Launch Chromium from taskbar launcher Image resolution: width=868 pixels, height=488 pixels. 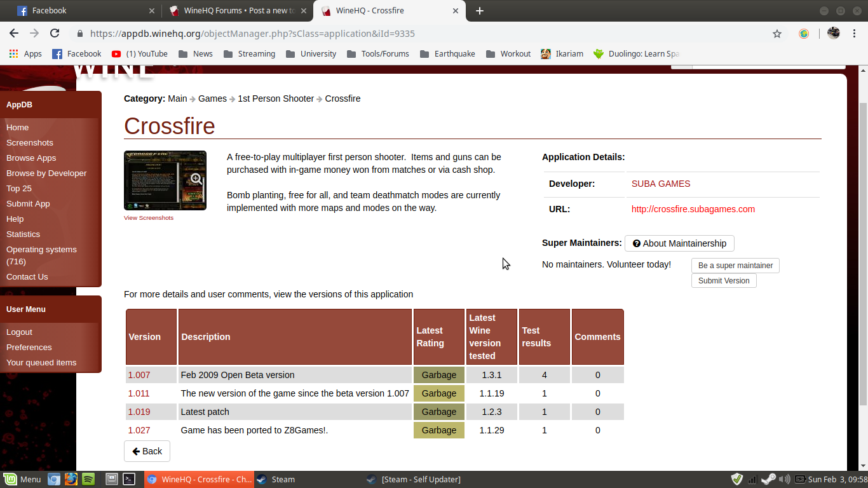pos(54,480)
